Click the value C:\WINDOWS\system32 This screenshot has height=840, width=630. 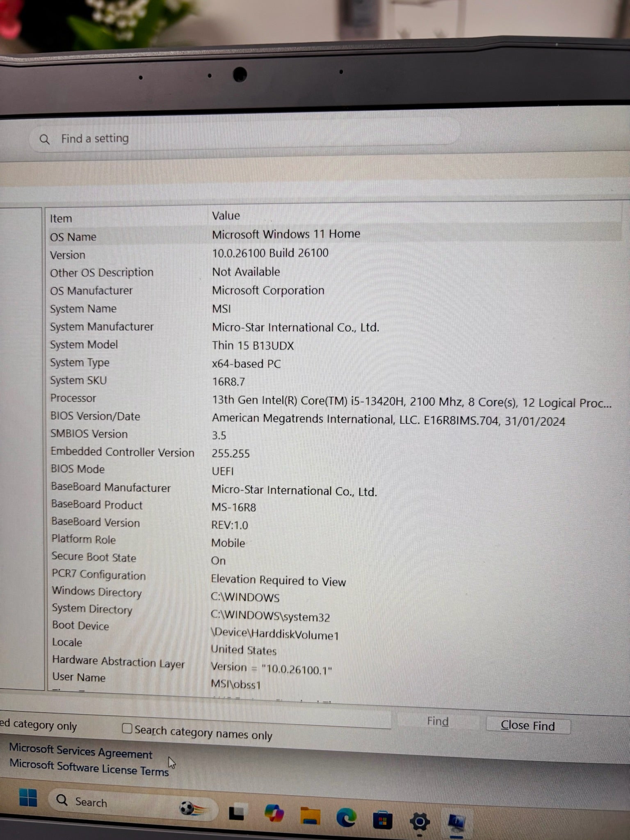coord(270,616)
